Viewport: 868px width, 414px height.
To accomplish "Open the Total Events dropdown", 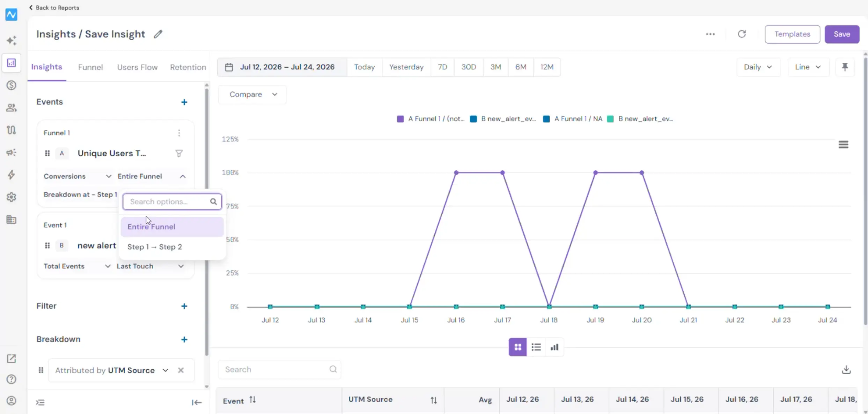I will 77,266.
